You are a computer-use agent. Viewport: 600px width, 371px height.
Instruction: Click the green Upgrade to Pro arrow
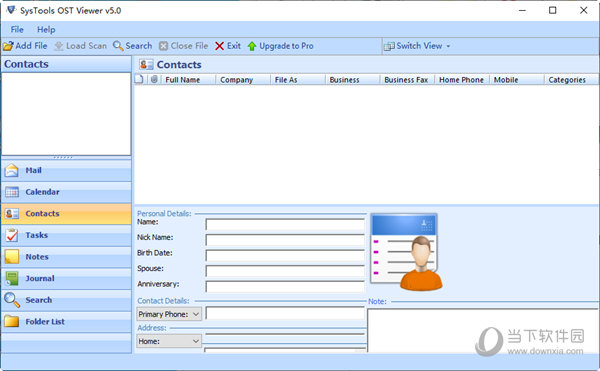coord(252,46)
